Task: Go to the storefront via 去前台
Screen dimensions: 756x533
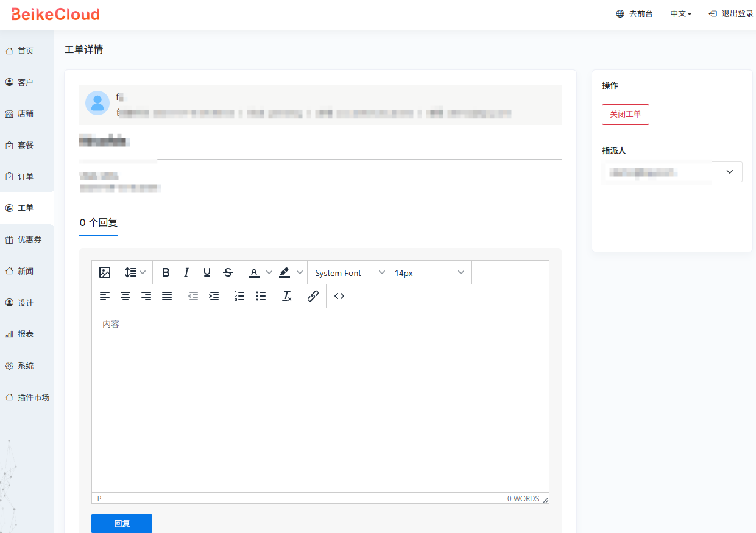Action: pyautogui.click(x=634, y=13)
